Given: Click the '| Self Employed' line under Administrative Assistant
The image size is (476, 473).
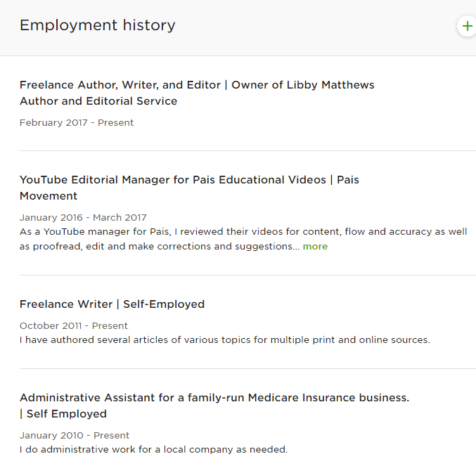Looking at the screenshot, I should (x=63, y=414).
